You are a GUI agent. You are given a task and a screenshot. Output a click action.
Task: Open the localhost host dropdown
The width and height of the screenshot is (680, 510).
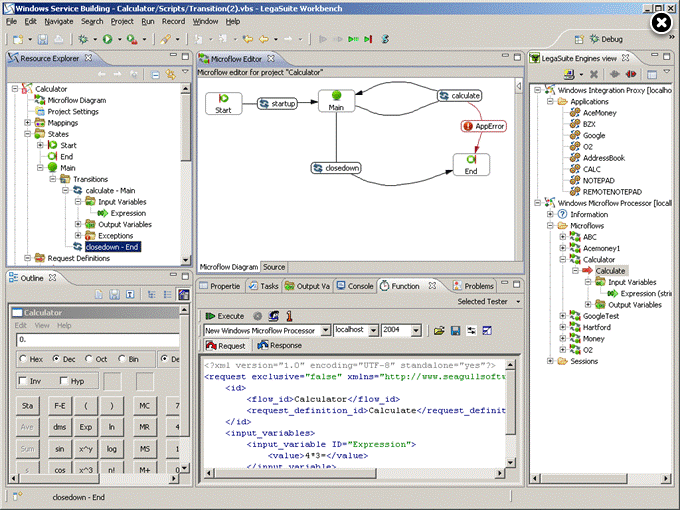(x=373, y=330)
